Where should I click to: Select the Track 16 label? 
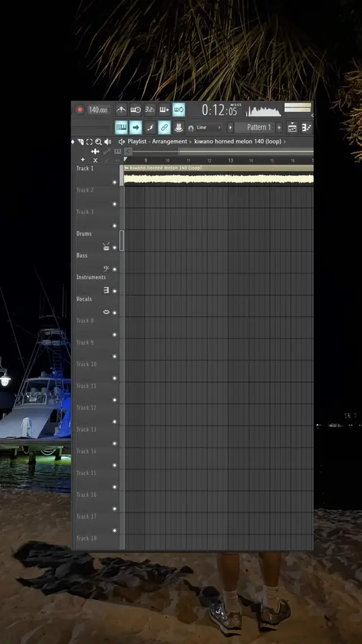pyautogui.click(x=86, y=495)
